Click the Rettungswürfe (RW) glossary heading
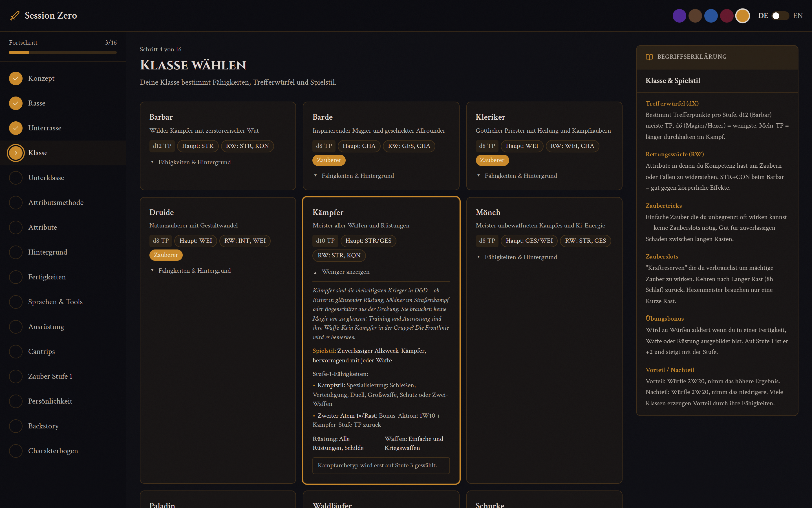Screen dimensions: 812x508 pos(675,154)
